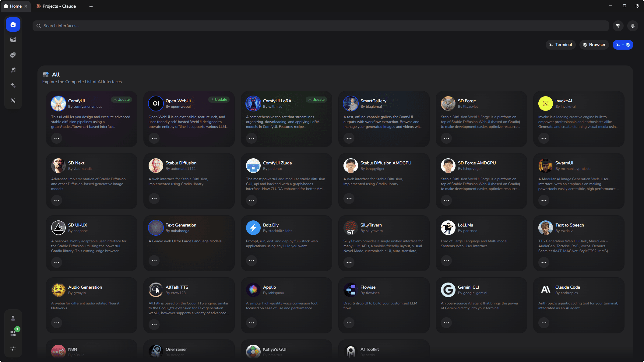Open the InvokeAI three-dot menu

(544, 138)
